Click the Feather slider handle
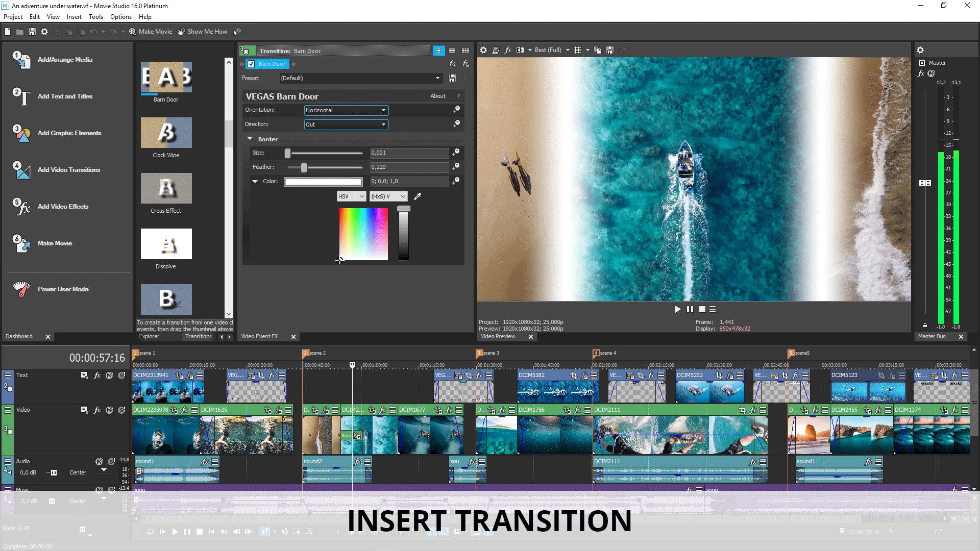This screenshot has height=551, width=980. (304, 167)
